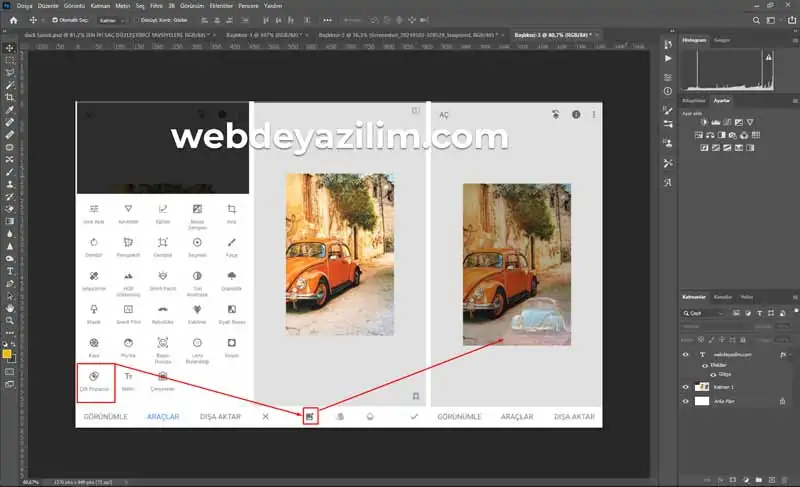The width and height of the screenshot is (800, 487).
Task: Select the Eyedropper tool
Action: coord(10,110)
